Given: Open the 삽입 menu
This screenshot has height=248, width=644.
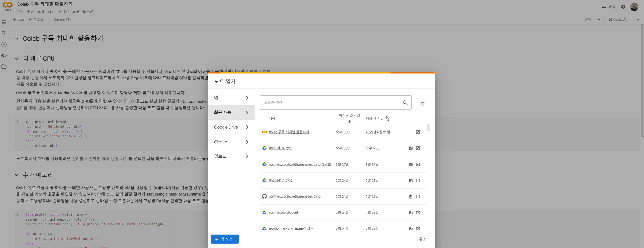Looking at the screenshot, I should 51,11.
